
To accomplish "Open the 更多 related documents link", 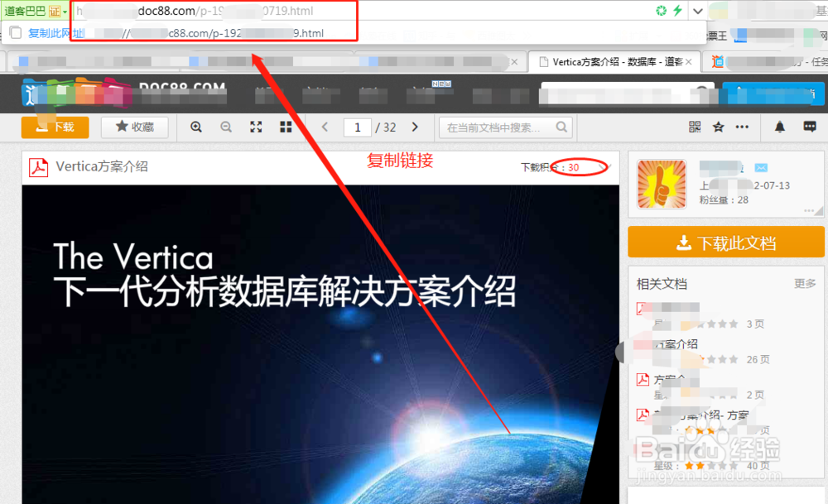I will click(x=805, y=284).
